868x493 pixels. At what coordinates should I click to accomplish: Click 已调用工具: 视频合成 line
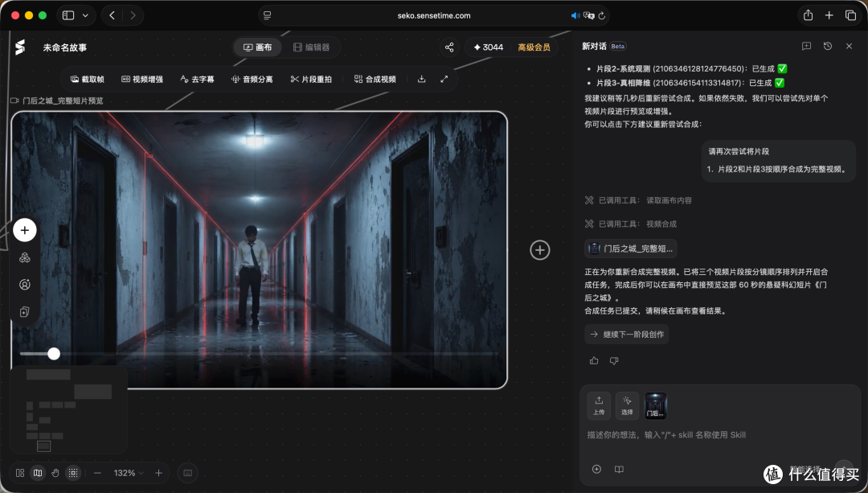click(631, 224)
